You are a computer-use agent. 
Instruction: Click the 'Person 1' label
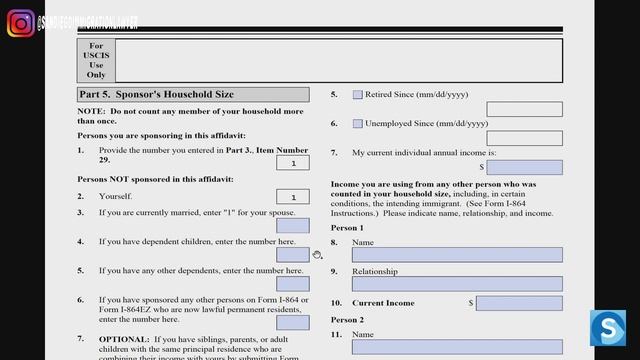tap(347, 228)
